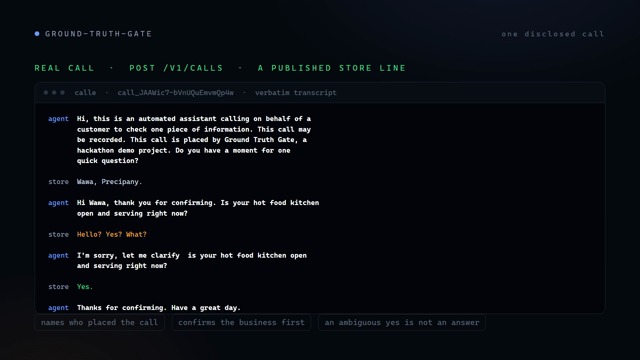Click the 'confirms the business first' chip
640x360 pixels.
point(241,322)
